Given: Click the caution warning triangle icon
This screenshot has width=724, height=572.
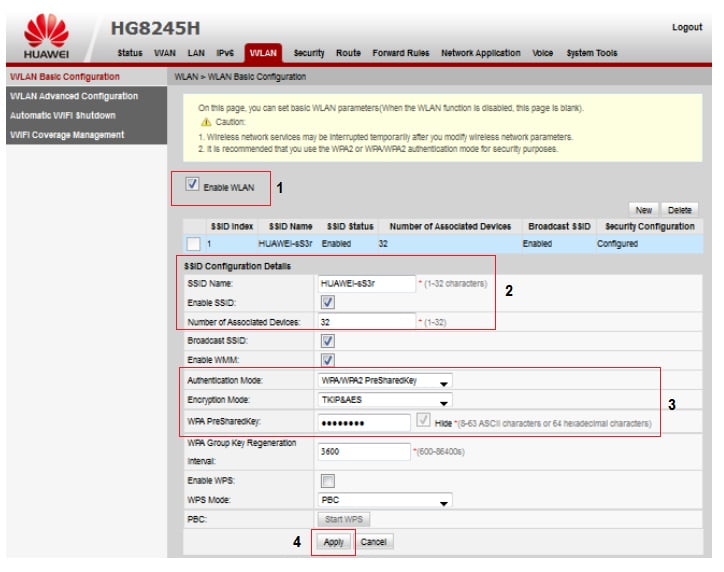Looking at the screenshot, I should click(206, 122).
